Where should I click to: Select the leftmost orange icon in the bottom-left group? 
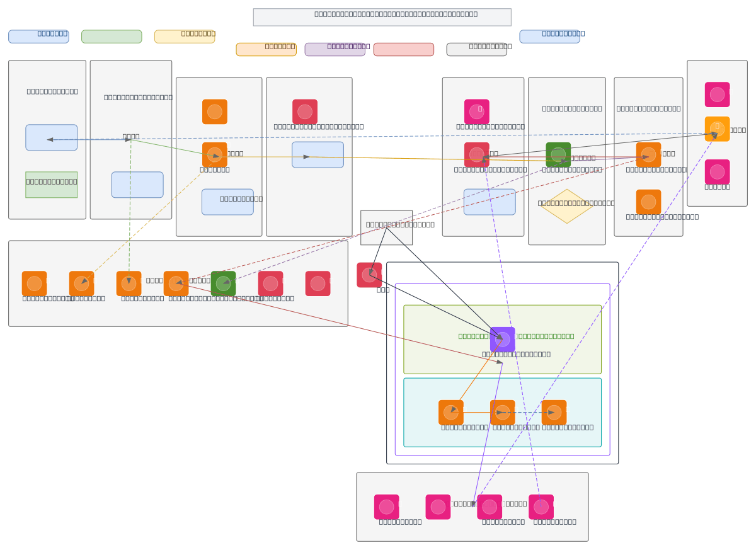34,284
